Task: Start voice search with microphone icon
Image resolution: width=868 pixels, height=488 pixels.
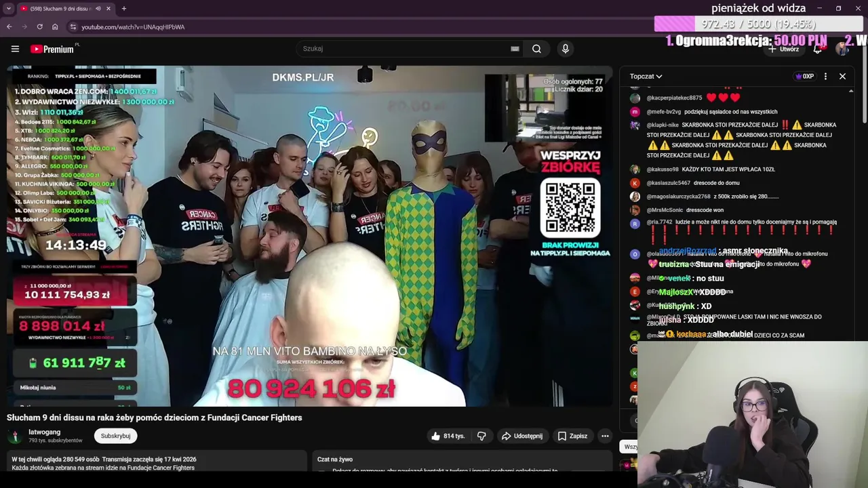Action: click(x=566, y=49)
